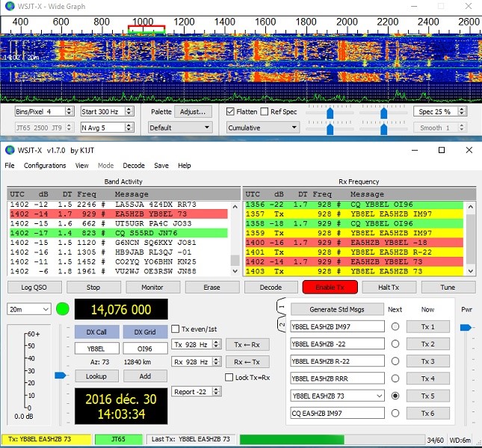Click the green receive status indicator
Viewport: 482px width, 448px height.
63,309
